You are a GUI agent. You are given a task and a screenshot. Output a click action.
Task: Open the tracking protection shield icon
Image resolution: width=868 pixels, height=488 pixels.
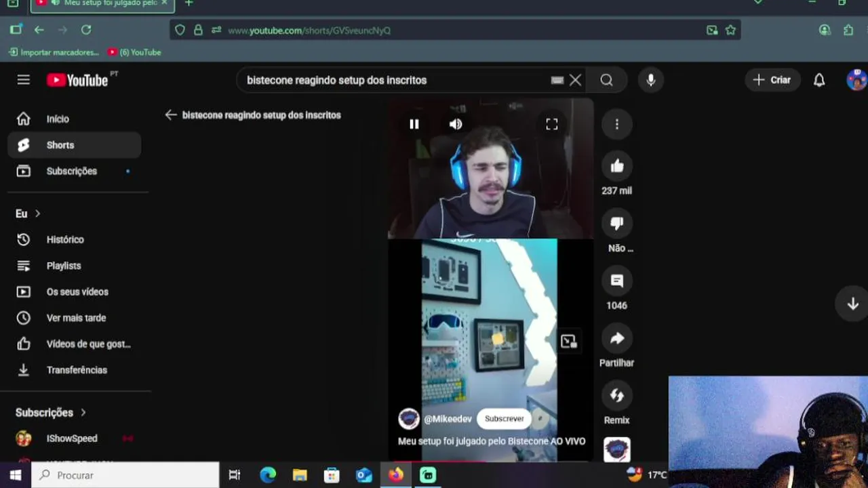(180, 30)
